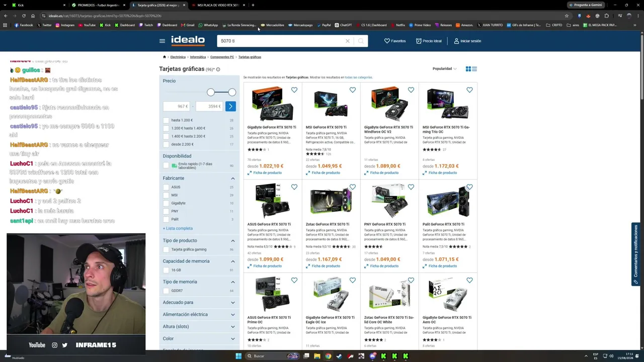The width and height of the screenshot is (644, 362).
Task: Show info icon beside Tarjetas gráficas count
Action: pyautogui.click(x=218, y=69)
